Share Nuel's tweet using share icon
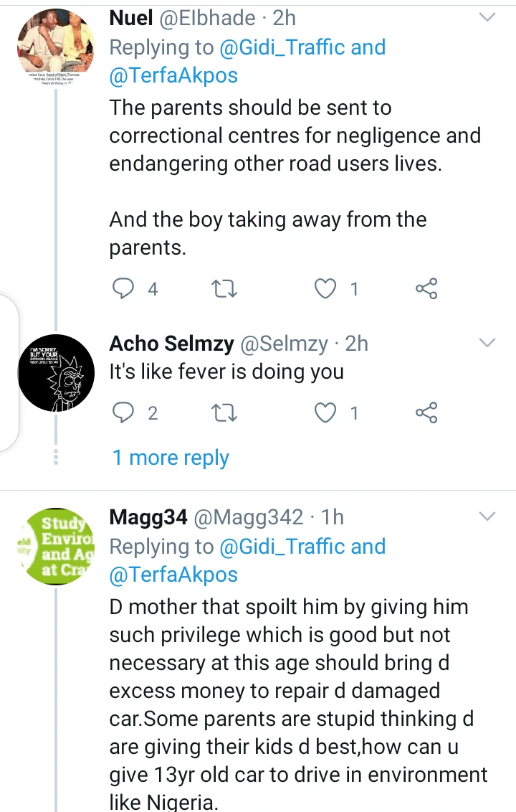Screen dimensions: 516x812 tap(426, 288)
